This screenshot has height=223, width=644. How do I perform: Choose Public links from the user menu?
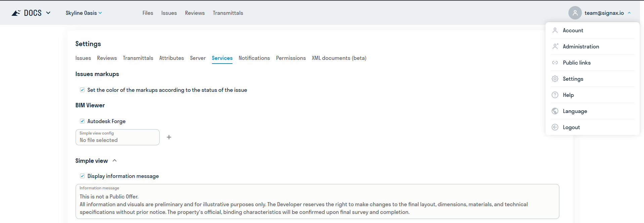593,63
